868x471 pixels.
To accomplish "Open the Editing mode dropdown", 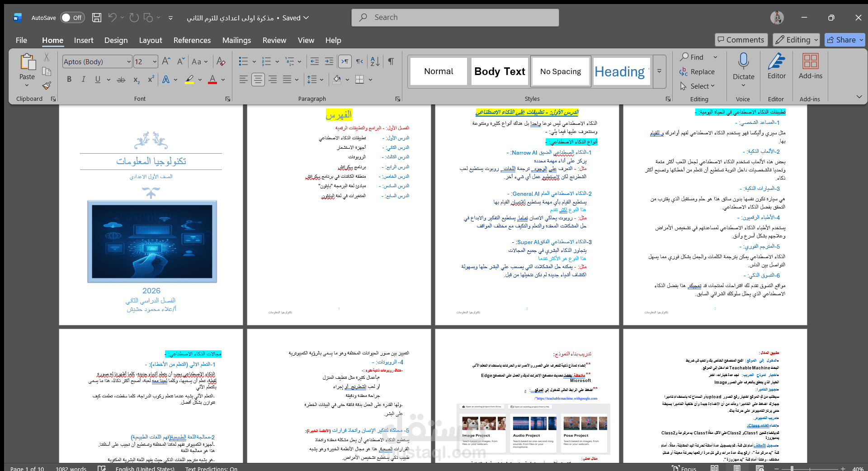I will [796, 40].
